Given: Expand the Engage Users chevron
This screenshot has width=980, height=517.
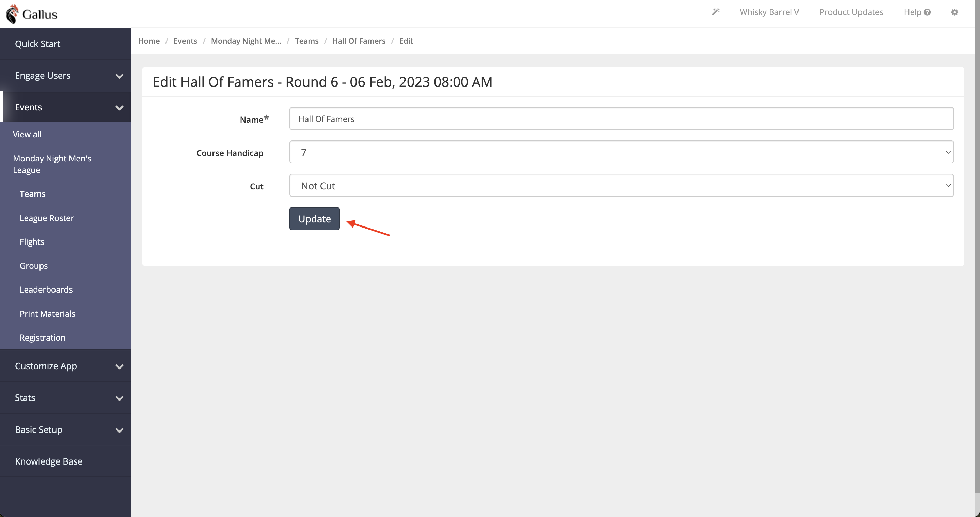Looking at the screenshot, I should [x=120, y=76].
